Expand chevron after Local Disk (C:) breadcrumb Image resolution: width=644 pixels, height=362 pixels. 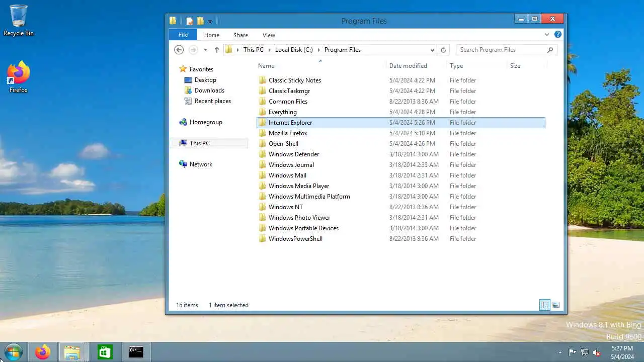click(318, 50)
